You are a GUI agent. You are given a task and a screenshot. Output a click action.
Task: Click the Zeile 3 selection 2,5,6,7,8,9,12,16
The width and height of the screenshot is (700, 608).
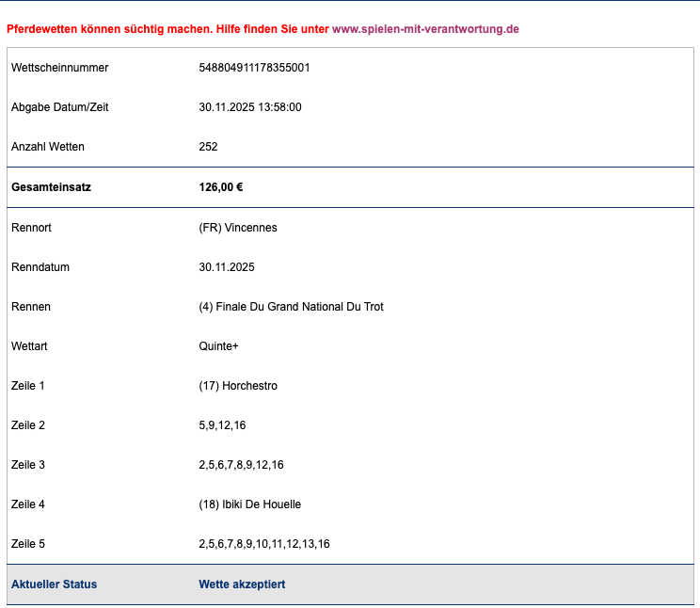point(241,465)
